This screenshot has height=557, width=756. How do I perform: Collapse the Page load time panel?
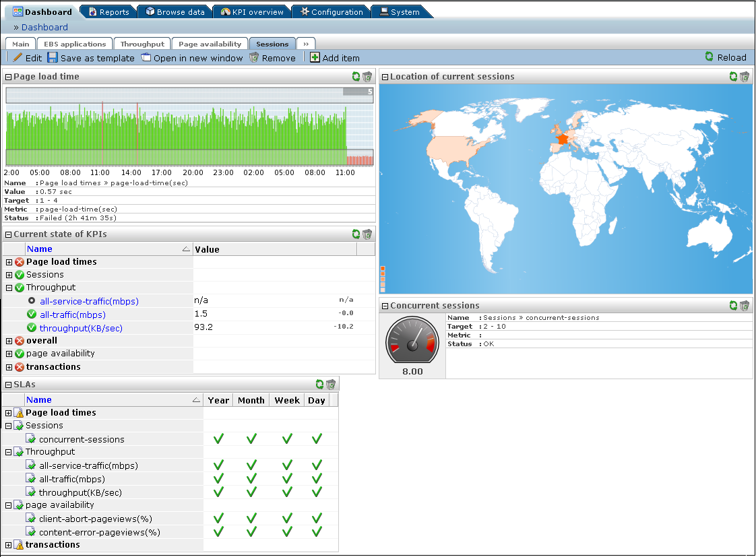click(8, 77)
